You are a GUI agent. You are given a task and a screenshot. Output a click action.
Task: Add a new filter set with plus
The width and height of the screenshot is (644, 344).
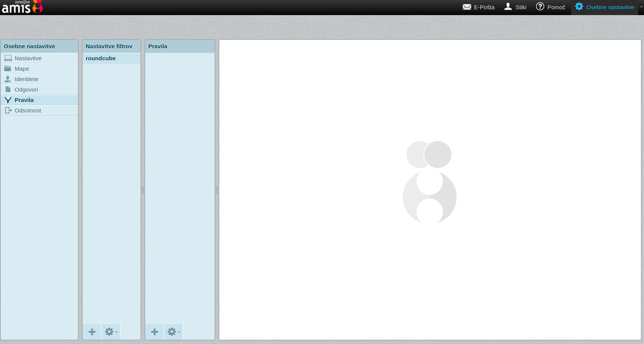(92, 332)
